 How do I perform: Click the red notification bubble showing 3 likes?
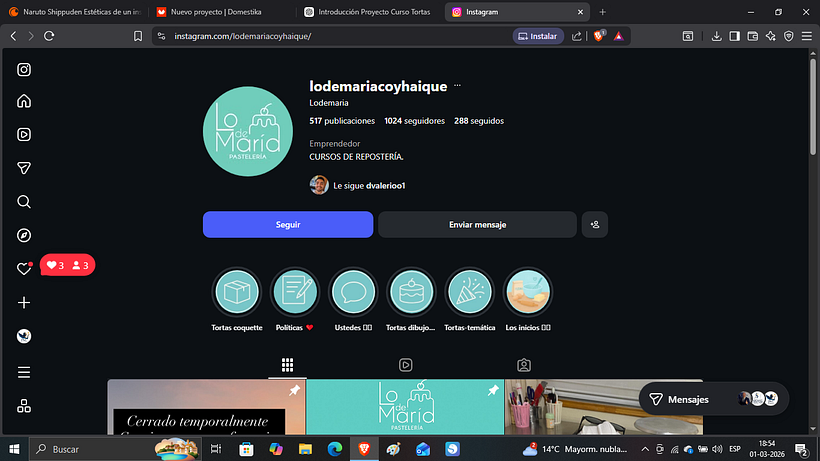click(x=67, y=265)
